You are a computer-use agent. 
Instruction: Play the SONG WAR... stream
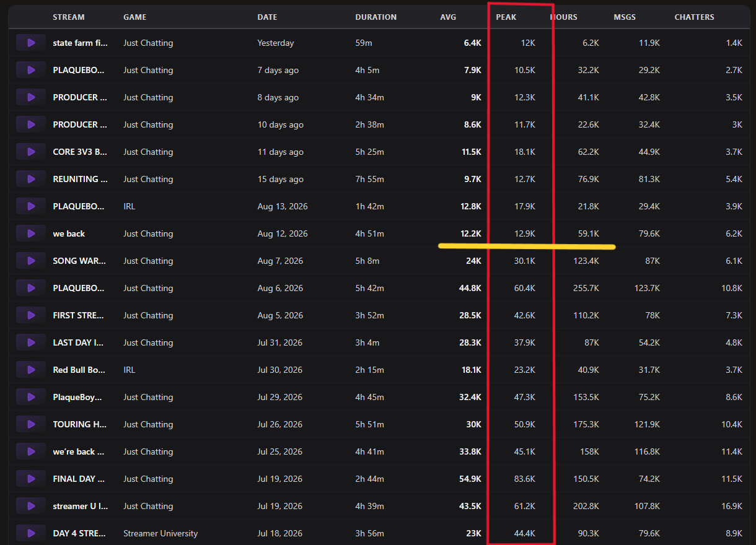[31, 261]
